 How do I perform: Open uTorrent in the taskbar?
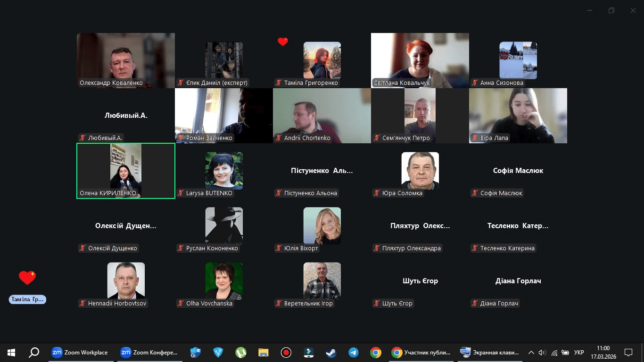point(241,353)
